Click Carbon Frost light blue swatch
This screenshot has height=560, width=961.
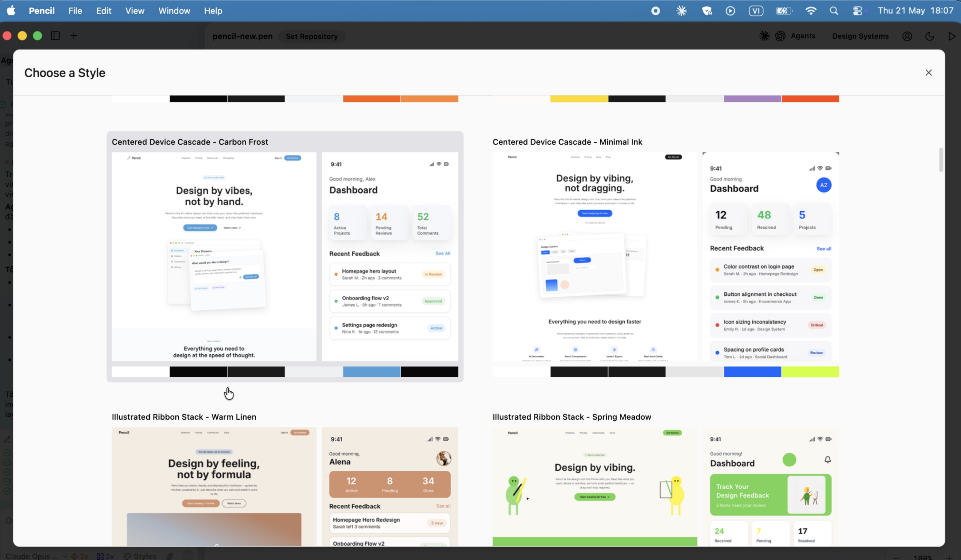(371, 372)
